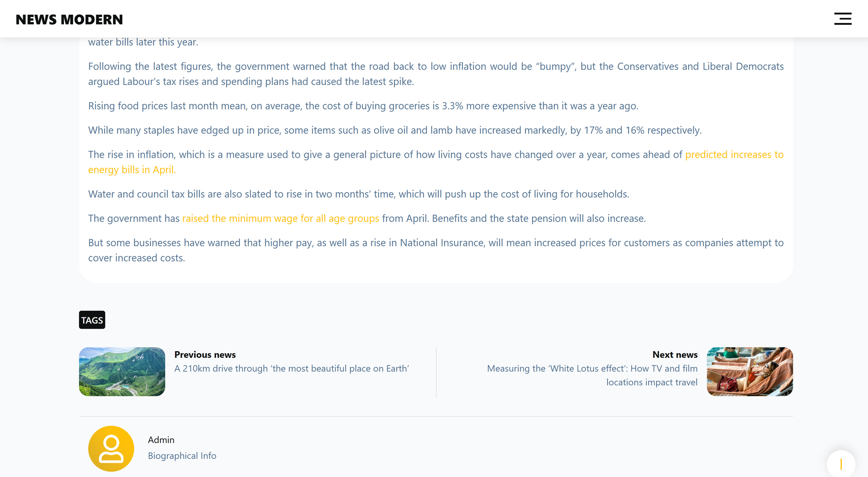The height and width of the screenshot is (477, 868).
Task: Click the TAGS badge
Action: click(92, 320)
